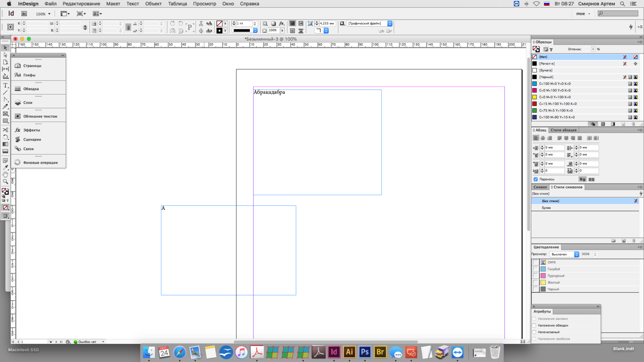Screen dimensions: 644x362
Task: Open the Effects panel icon
Action: 18,130
